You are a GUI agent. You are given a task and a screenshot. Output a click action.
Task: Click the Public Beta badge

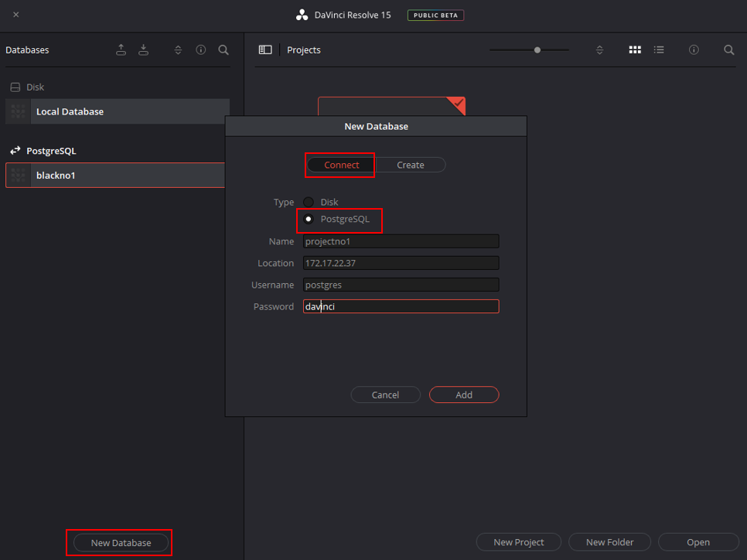pyautogui.click(x=435, y=15)
